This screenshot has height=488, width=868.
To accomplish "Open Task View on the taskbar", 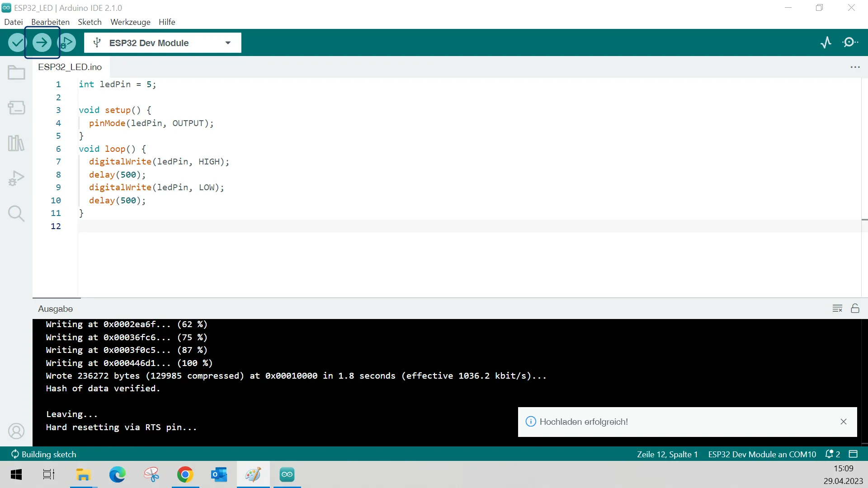I will point(49,474).
